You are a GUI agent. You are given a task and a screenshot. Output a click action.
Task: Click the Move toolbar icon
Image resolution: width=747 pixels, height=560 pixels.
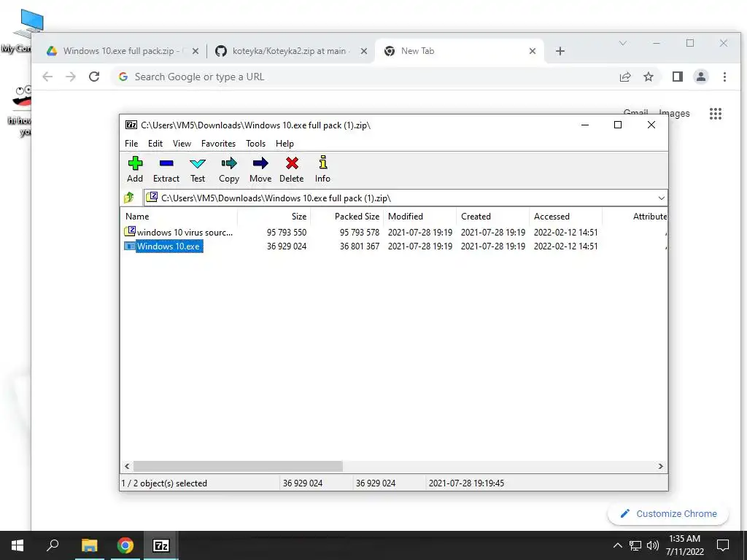(x=260, y=163)
